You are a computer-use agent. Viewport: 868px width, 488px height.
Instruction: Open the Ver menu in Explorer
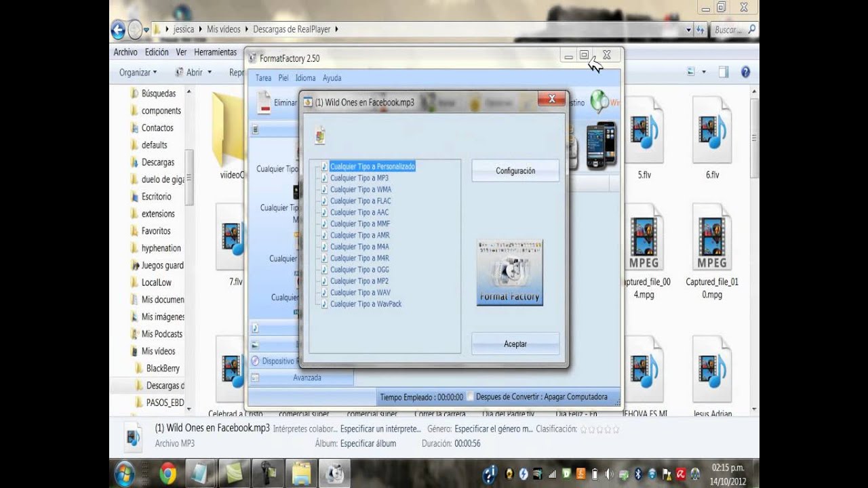click(181, 52)
